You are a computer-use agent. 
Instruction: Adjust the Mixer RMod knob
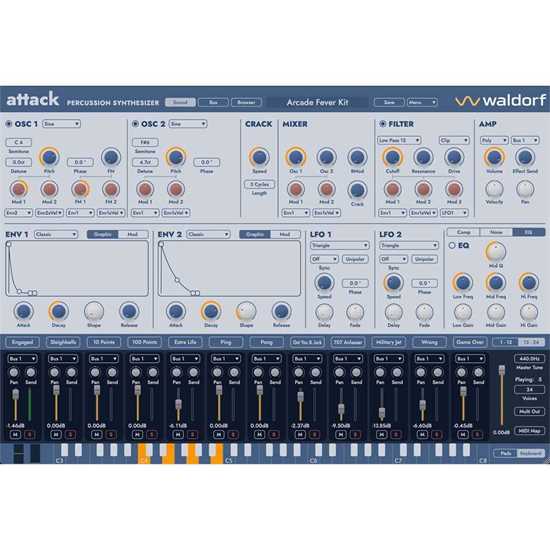[x=357, y=157]
